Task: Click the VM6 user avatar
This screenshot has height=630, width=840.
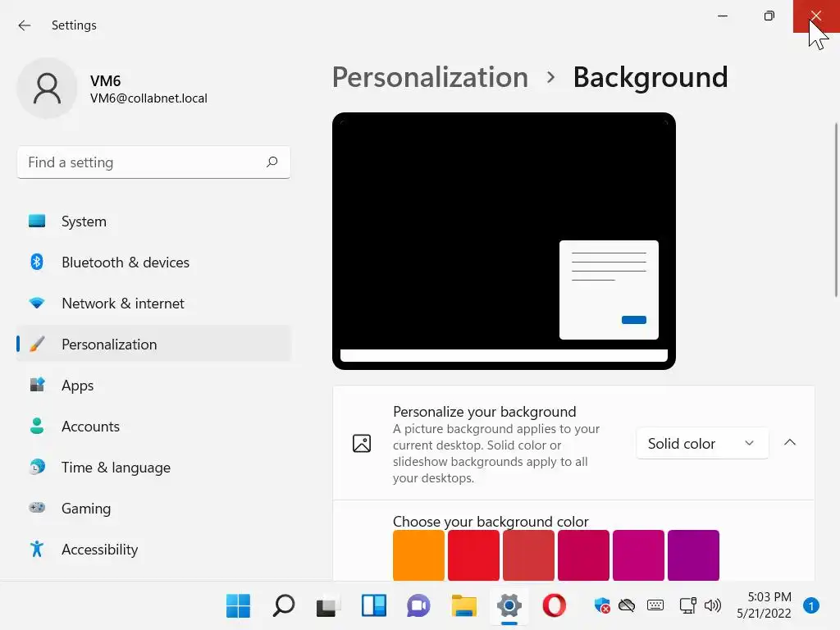Action: pyautogui.click(x=47, y=89)
